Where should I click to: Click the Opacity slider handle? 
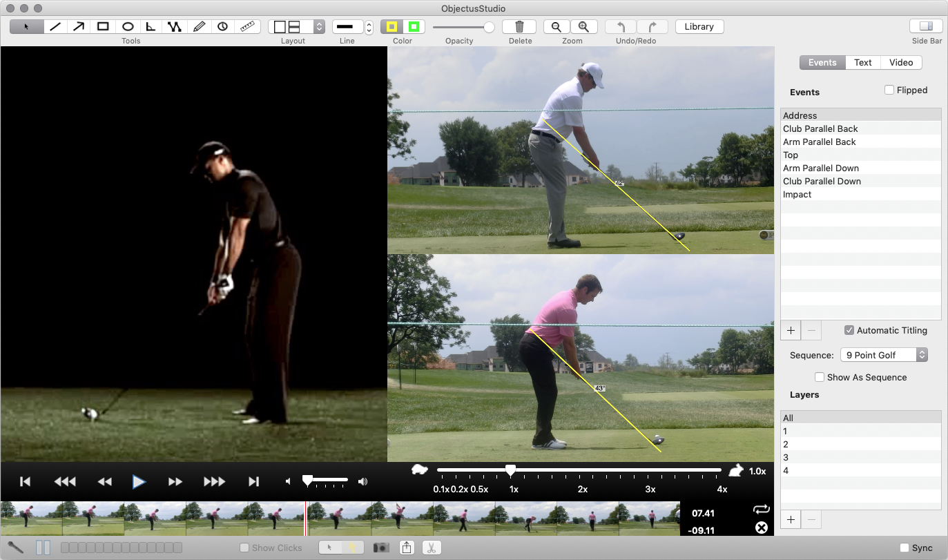(x=489, y=27)
